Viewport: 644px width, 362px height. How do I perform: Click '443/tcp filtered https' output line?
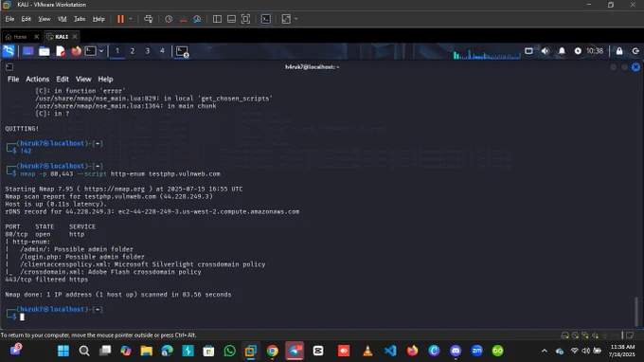(46, 280)
